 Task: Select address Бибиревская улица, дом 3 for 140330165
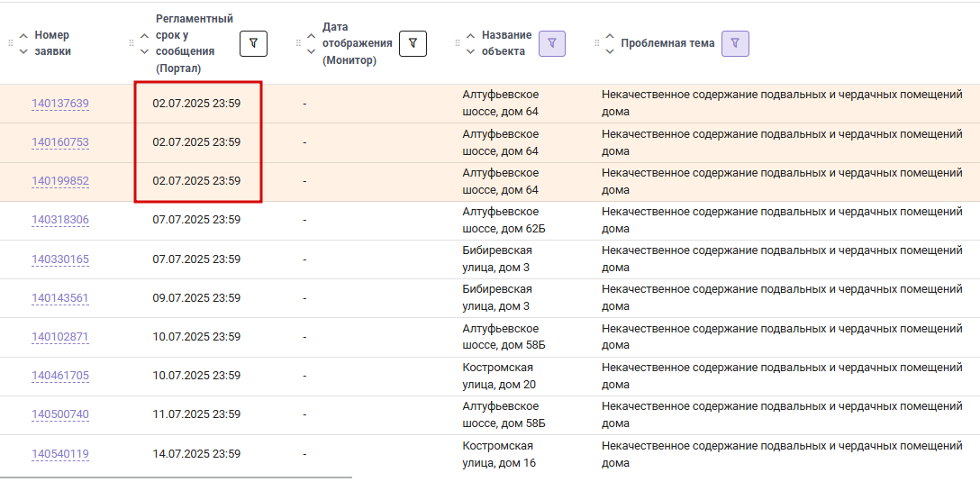click(x=497, y=259)
